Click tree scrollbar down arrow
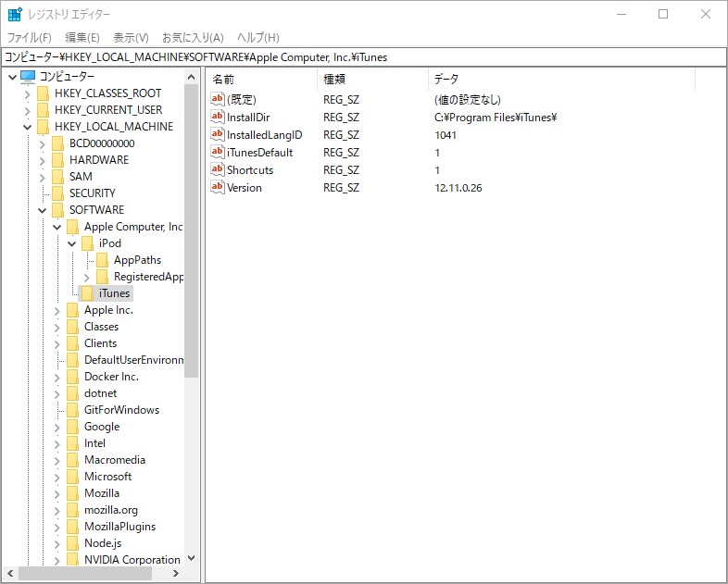This screenshot has height=584, width=728. coord(192,558)
